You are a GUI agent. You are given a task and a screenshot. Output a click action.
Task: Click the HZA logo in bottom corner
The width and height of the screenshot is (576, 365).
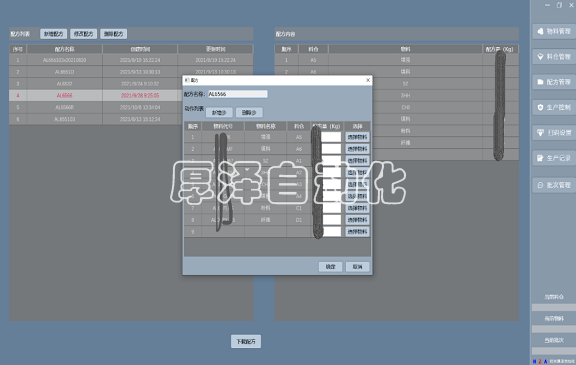click(540, 362)
